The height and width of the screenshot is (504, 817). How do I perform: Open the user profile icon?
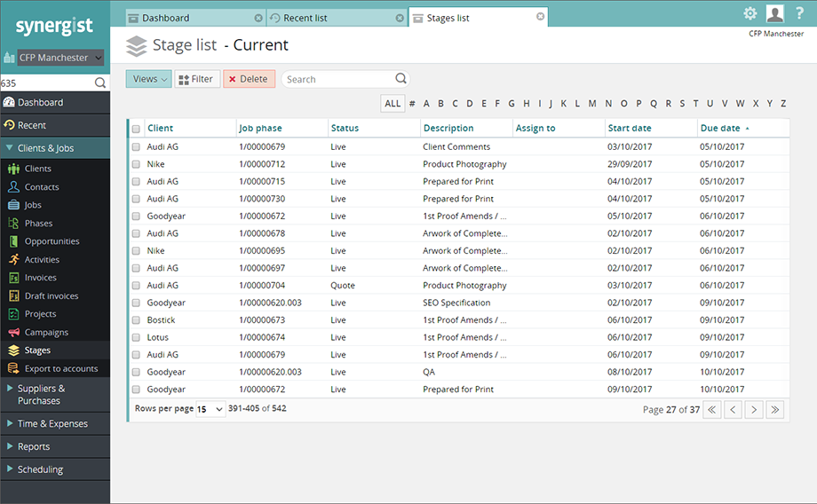click(774, 13)
